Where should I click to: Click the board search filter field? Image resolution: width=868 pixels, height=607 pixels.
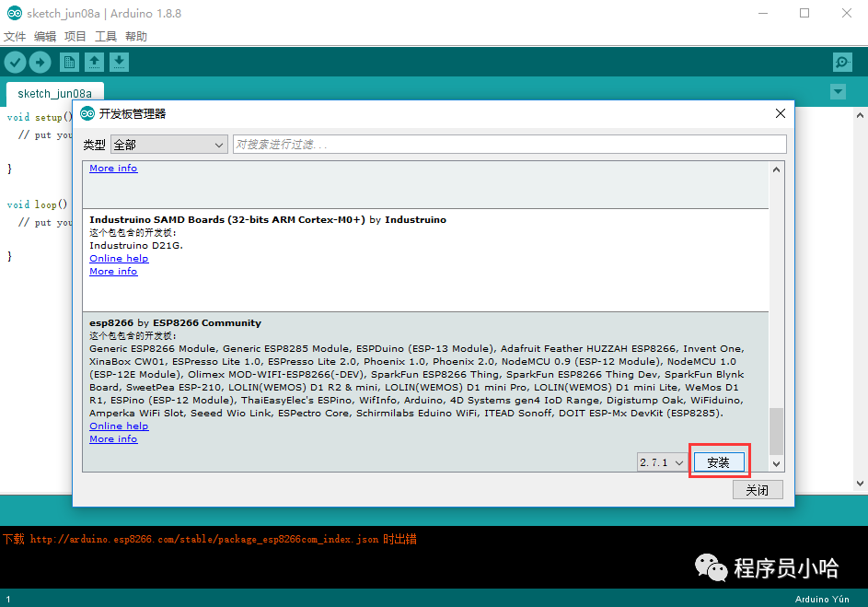509,145
